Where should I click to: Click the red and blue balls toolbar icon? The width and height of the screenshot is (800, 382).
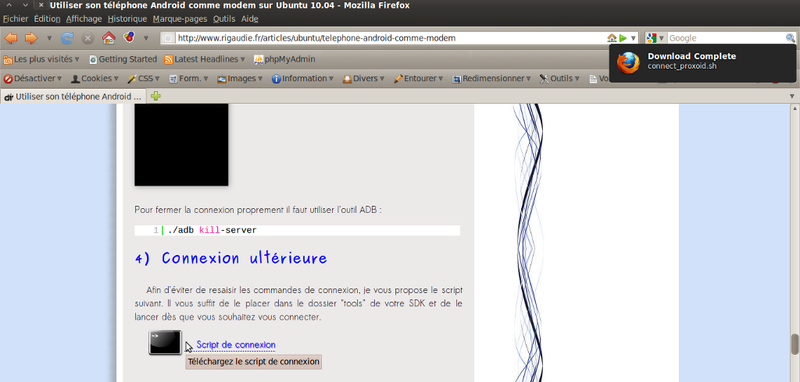[x=129, y=38]
